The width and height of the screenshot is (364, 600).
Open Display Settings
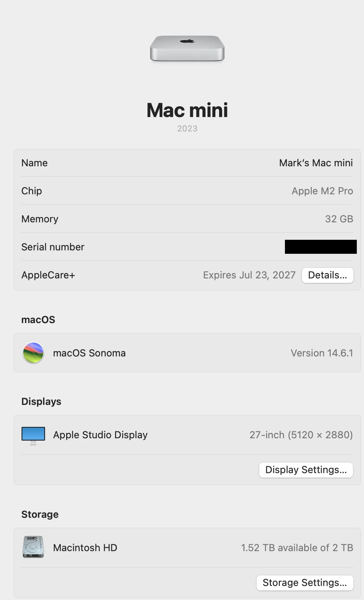306,470
